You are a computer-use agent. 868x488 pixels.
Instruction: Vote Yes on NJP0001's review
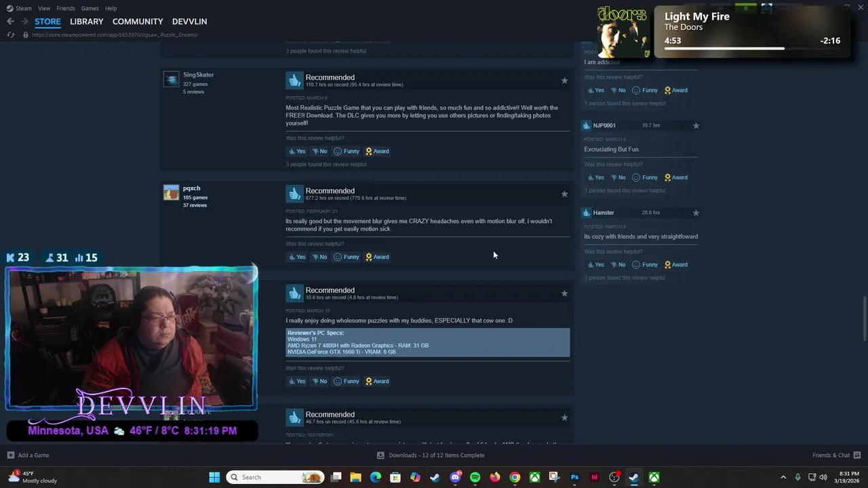[595, 178]
